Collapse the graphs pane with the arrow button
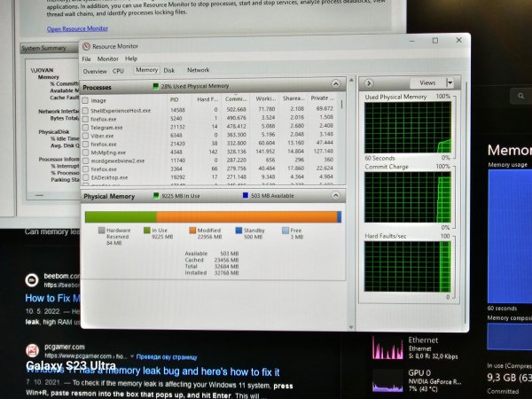The height and width of the screenshot is (399, 532). click(369, 83)
